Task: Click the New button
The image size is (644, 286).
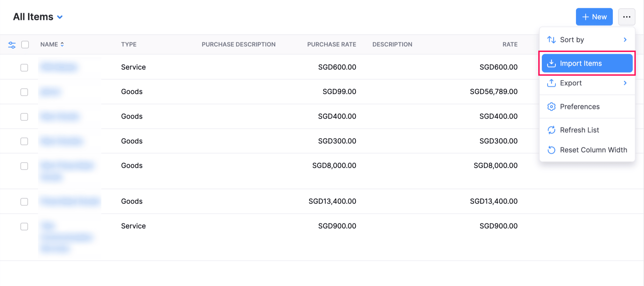Action: click(594, 17)
